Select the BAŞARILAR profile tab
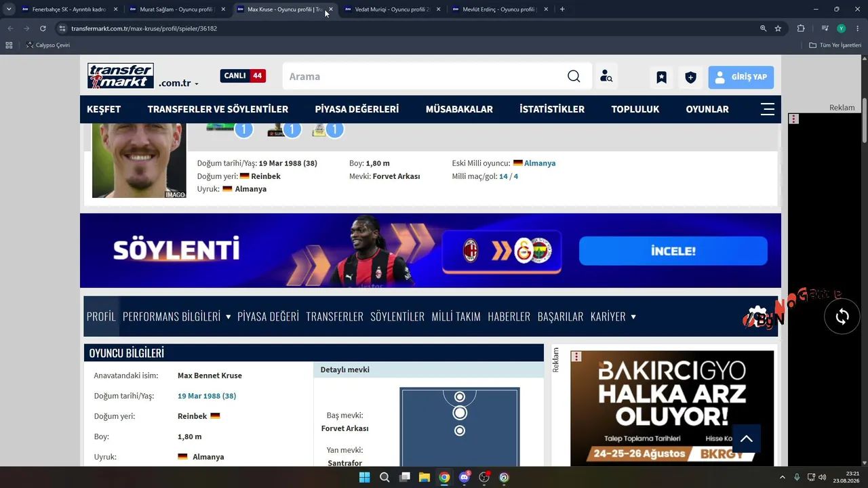 tap(560, 317)
